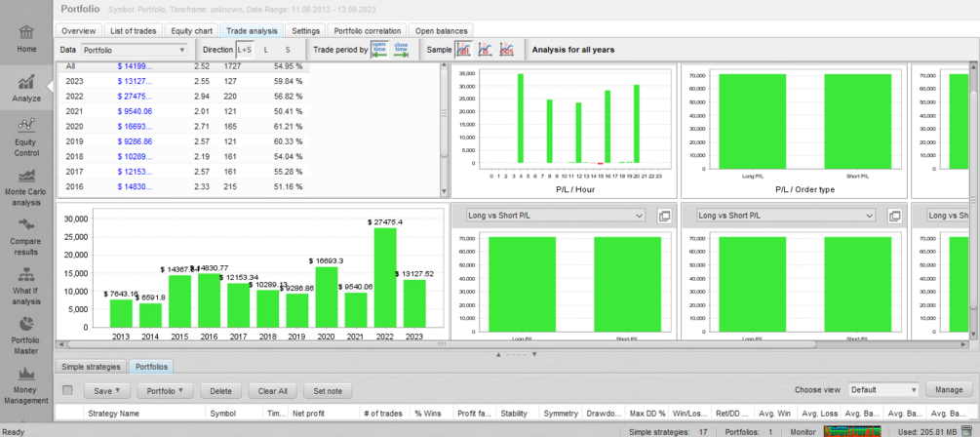The height and width of the screenshot is (437, 980).
Task: Click the memory monitor graph in status bar
Action: [x=852, y=431]
